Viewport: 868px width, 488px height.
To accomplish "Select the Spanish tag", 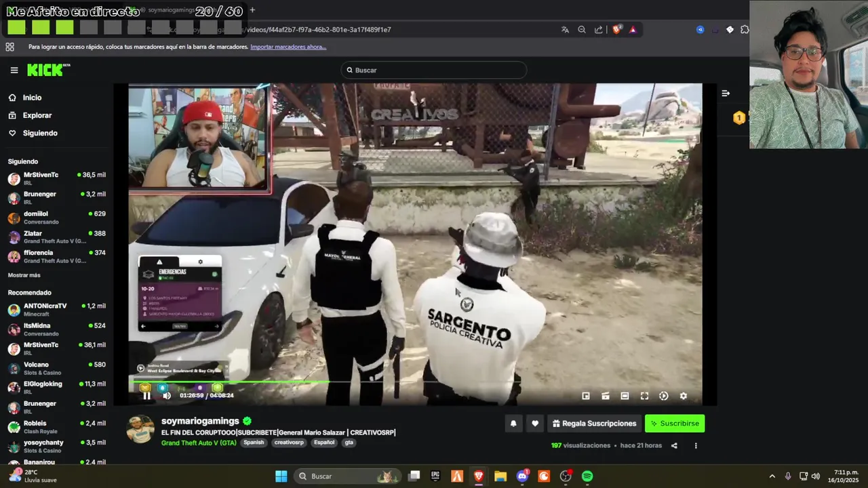I will click(x=254, y=443).
